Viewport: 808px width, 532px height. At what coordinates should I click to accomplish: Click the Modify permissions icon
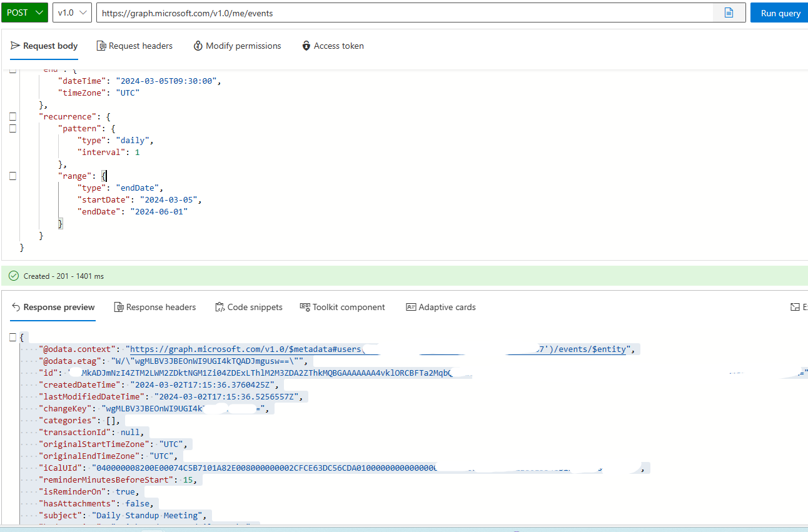click(x=198, y=46)
